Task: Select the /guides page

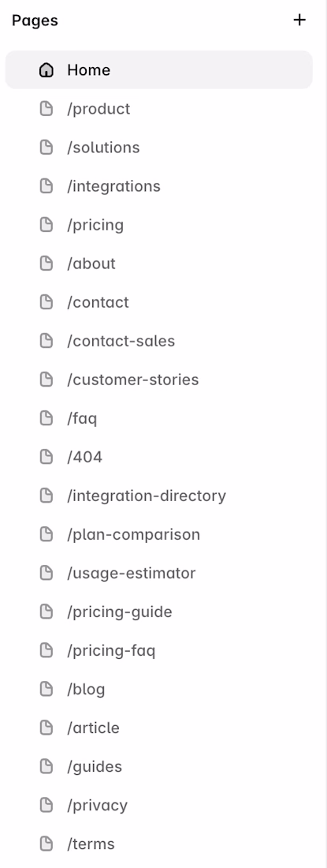Action: 159,767
